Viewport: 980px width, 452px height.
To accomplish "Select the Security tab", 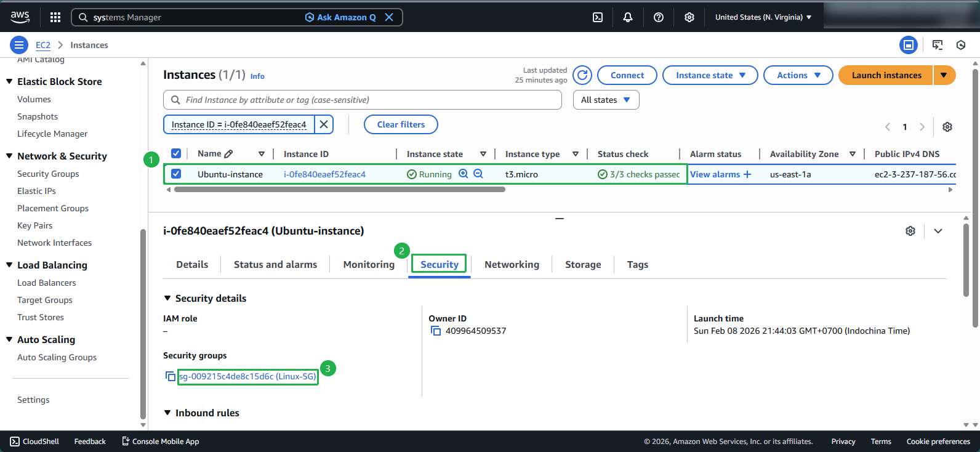I will coord(440,264).
